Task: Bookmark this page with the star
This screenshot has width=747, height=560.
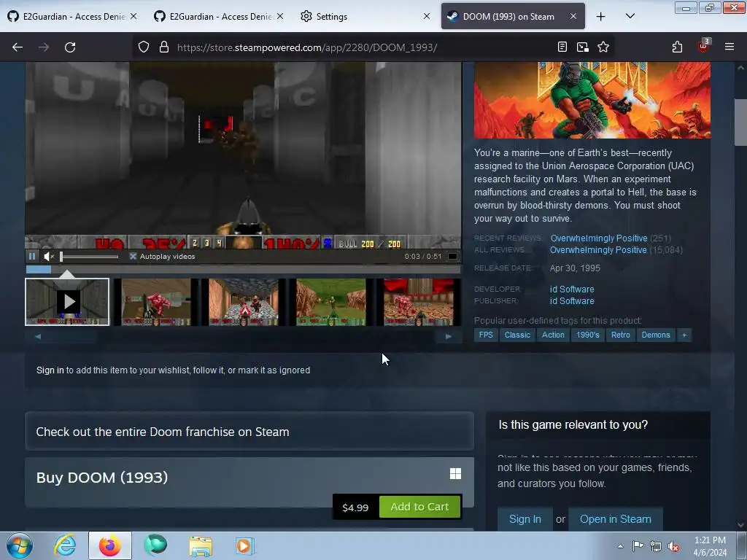Action: pos(603,47)
